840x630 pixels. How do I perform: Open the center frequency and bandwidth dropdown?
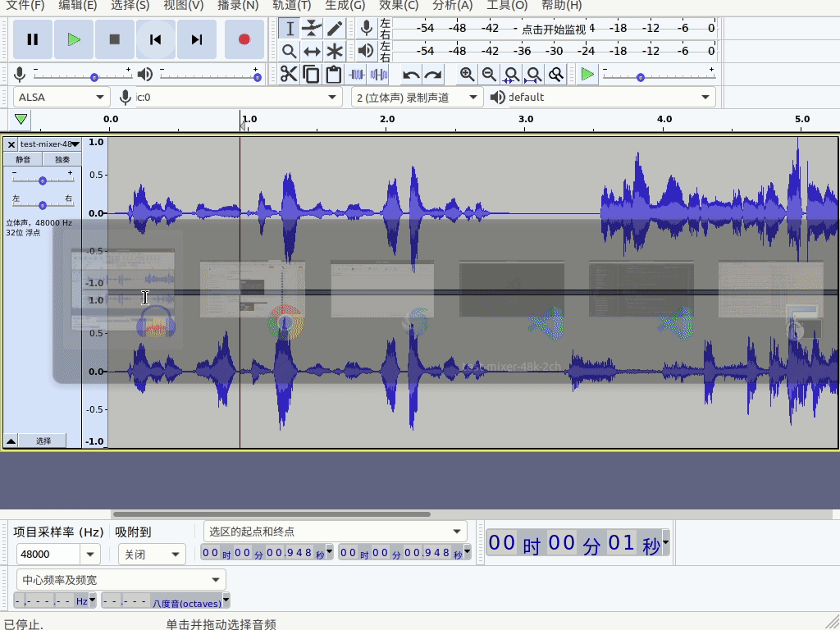[121, 580]
